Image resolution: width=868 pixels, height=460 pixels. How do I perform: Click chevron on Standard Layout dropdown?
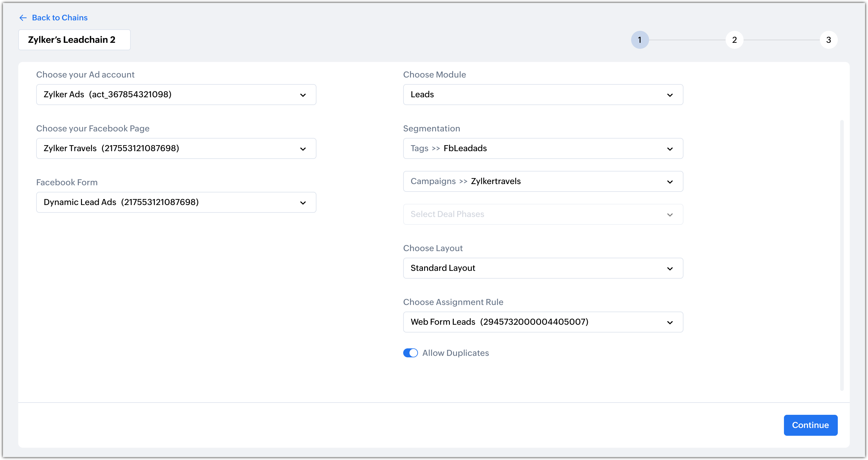point(670,269)
